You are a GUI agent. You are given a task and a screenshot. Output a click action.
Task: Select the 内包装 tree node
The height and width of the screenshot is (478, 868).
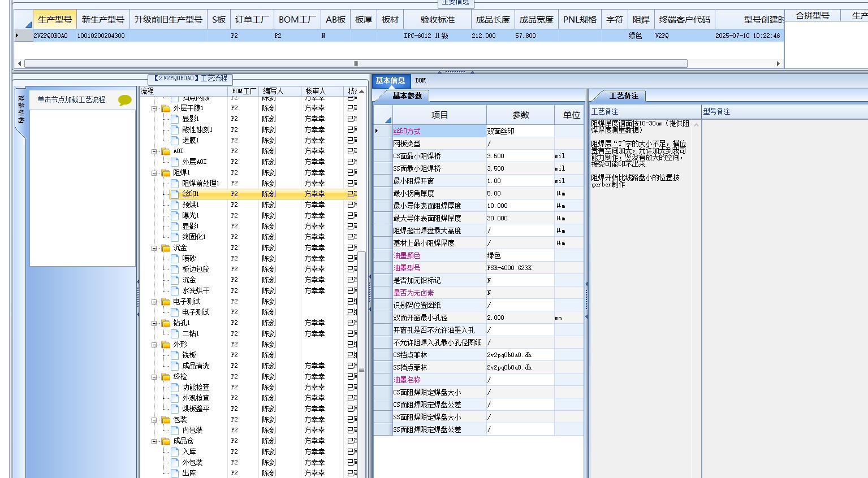click(x=192, y=430)
